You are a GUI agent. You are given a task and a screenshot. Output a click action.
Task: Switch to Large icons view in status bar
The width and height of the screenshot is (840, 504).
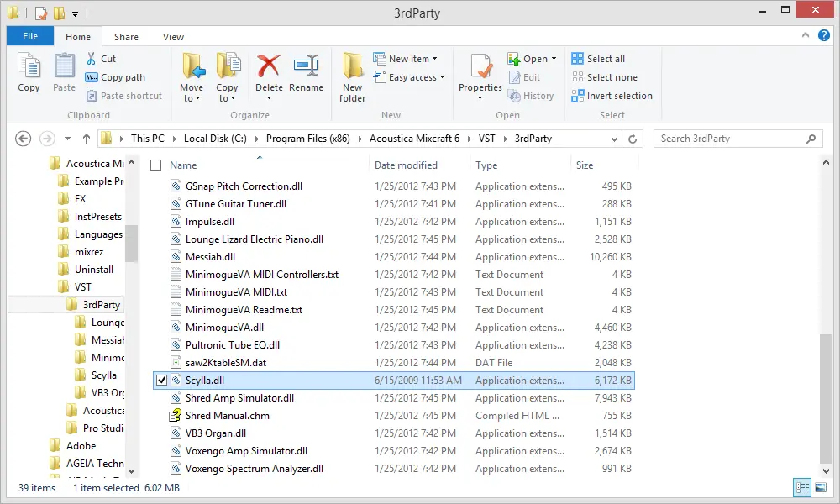(821, 487)
